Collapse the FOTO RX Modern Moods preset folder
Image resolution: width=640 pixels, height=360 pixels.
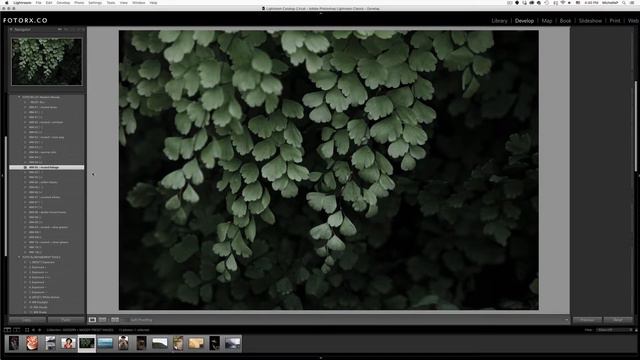(19, 97)
